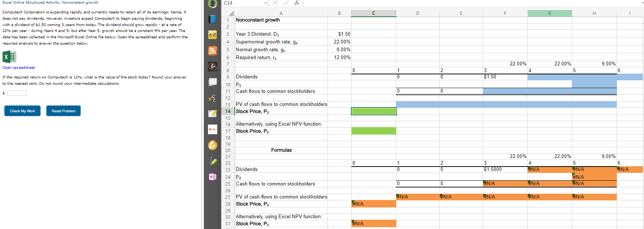The image size is (644, 229).
Task: Select 'Formulas' heading cell in row 20
Action: 281,150
